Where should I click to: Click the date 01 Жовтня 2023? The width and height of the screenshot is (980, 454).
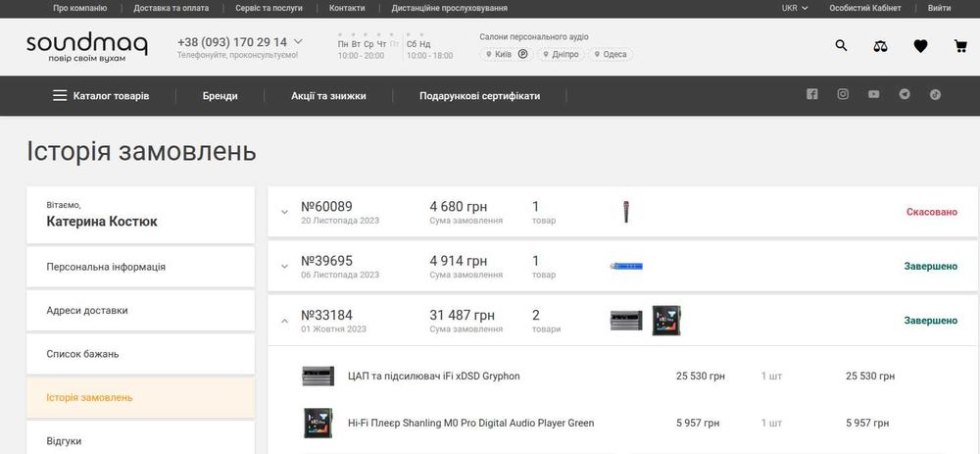[x=334, y=328]
